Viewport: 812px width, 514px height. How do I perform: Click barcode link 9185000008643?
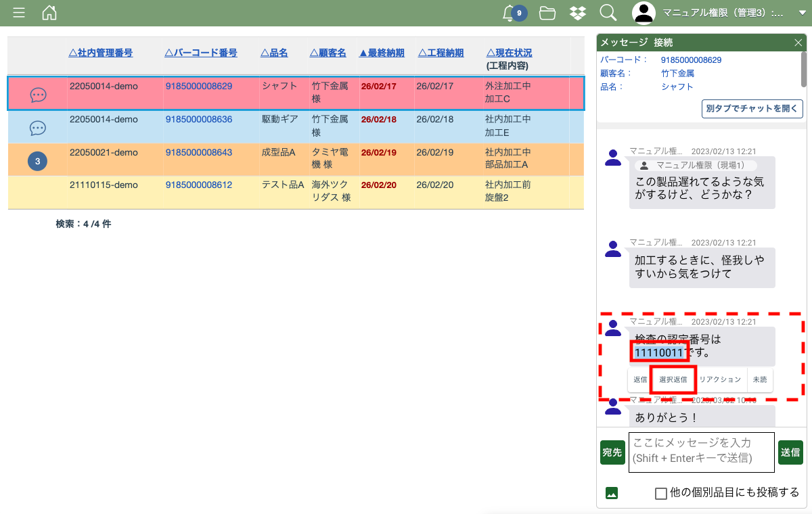click(199, 153)
